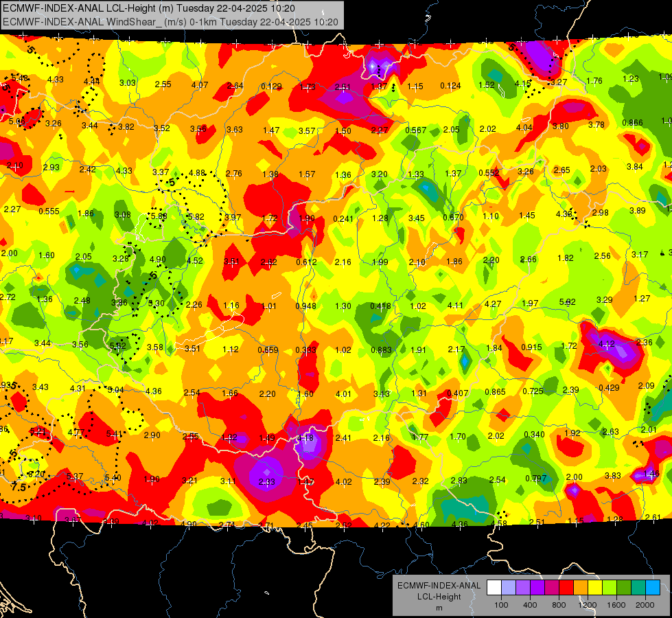This screenshot has height=618, width=672.
Task: Click the map value 4.52
Action: pyautogui.click(x=195, y=261)
